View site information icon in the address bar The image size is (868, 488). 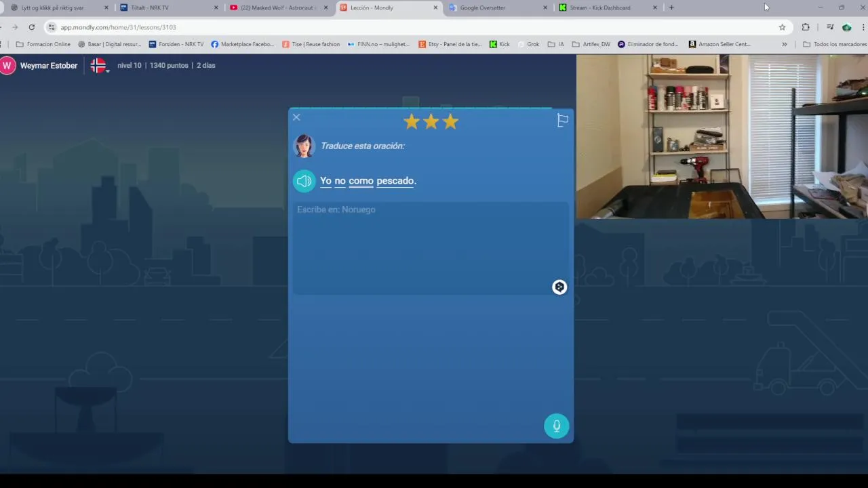52,27
